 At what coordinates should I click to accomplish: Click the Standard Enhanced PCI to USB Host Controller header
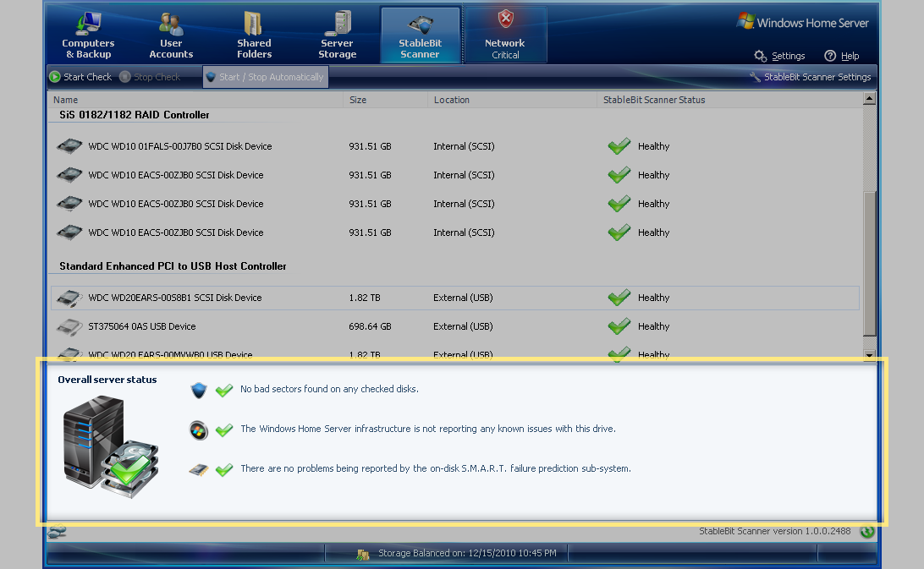click(x=173, y=266)
